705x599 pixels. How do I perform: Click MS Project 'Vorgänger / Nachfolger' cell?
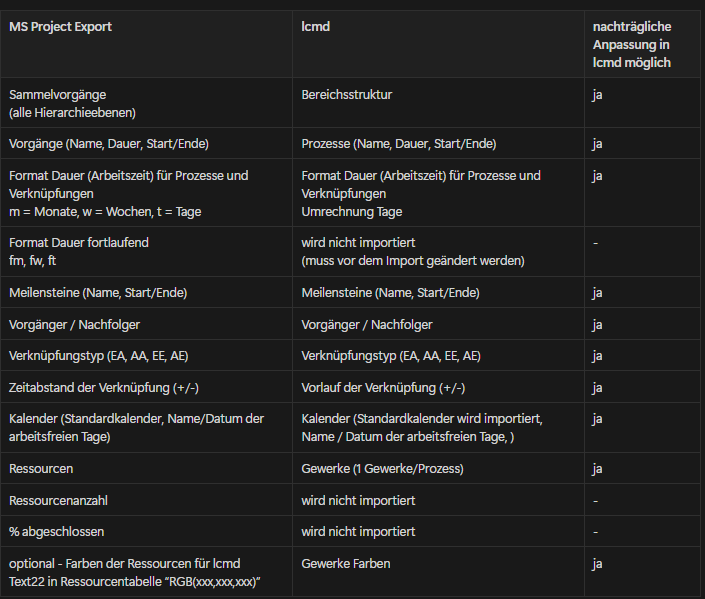tap(146, 324)
